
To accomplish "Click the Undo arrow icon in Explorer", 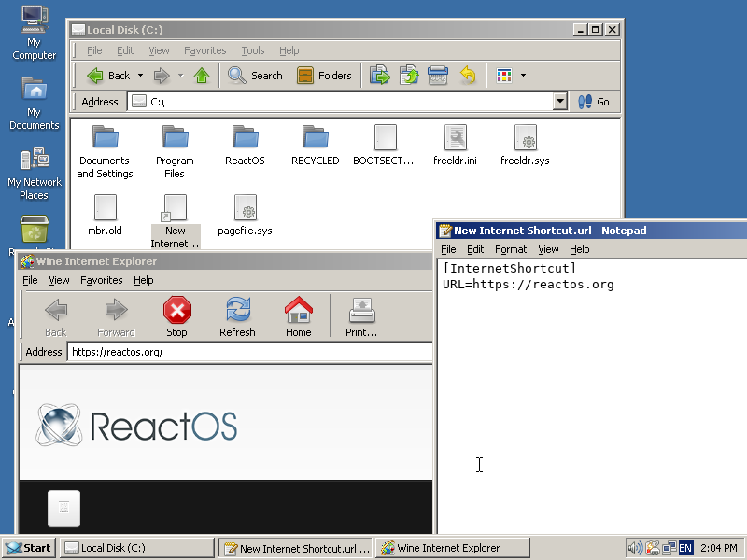I will pos(467,76).
